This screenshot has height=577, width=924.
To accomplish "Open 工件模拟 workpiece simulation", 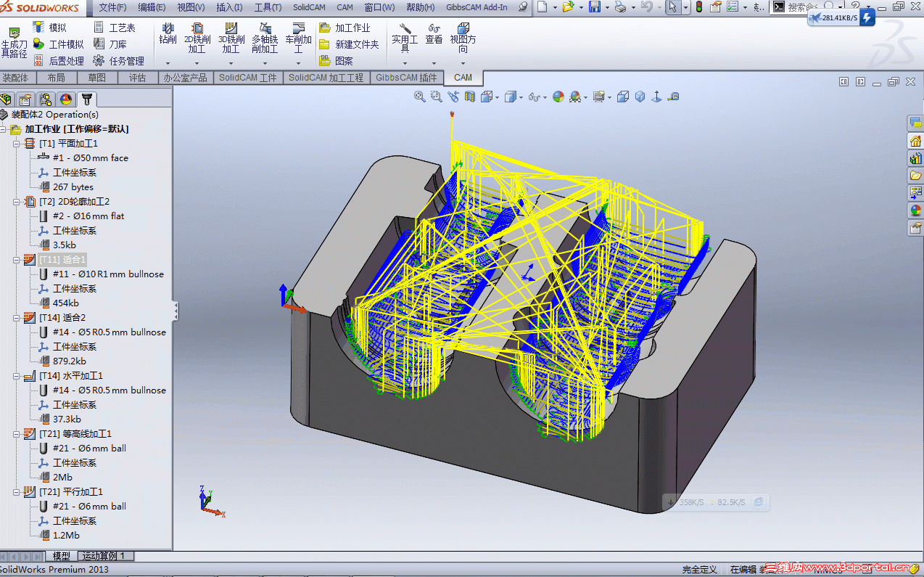I will 58,44.
